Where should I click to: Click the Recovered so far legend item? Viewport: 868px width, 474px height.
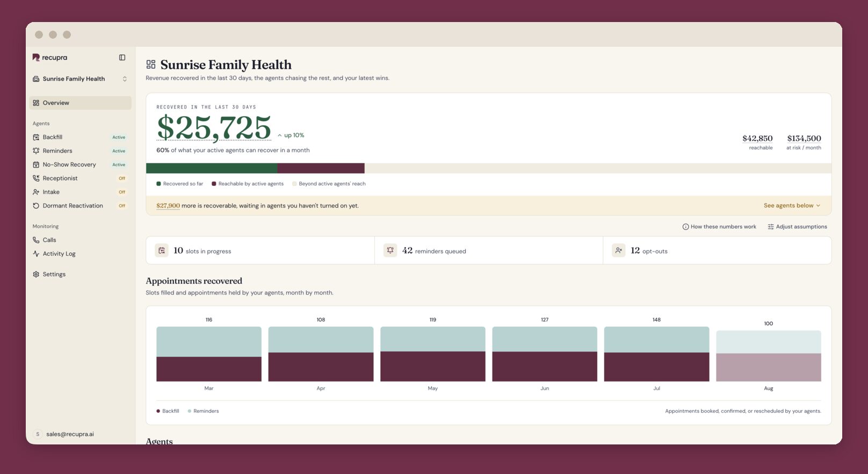[180, 184]
